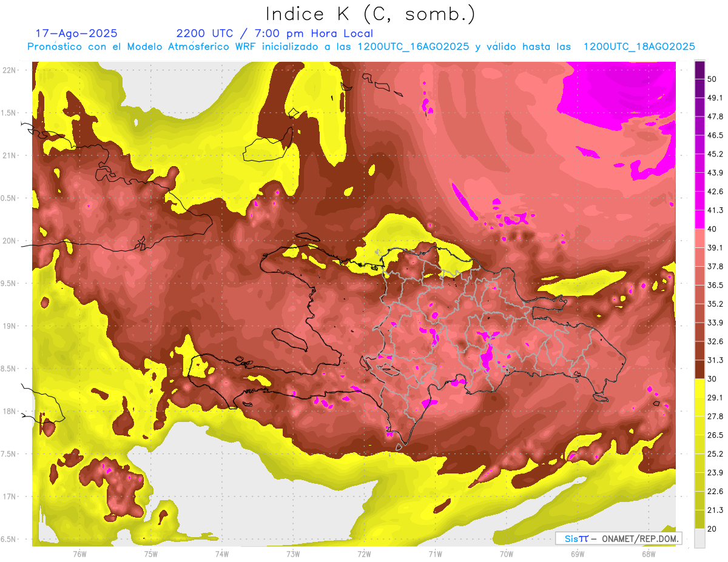Click legend value "21.3"
This screenshot has height=562, width=728.
[715, 509]
